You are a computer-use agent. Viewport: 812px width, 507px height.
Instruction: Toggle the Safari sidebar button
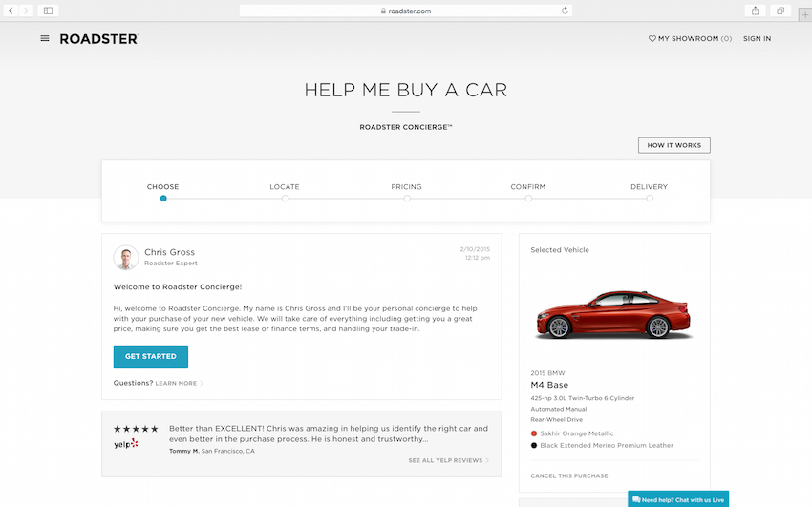pyautogui.click(x=48, y=11)
